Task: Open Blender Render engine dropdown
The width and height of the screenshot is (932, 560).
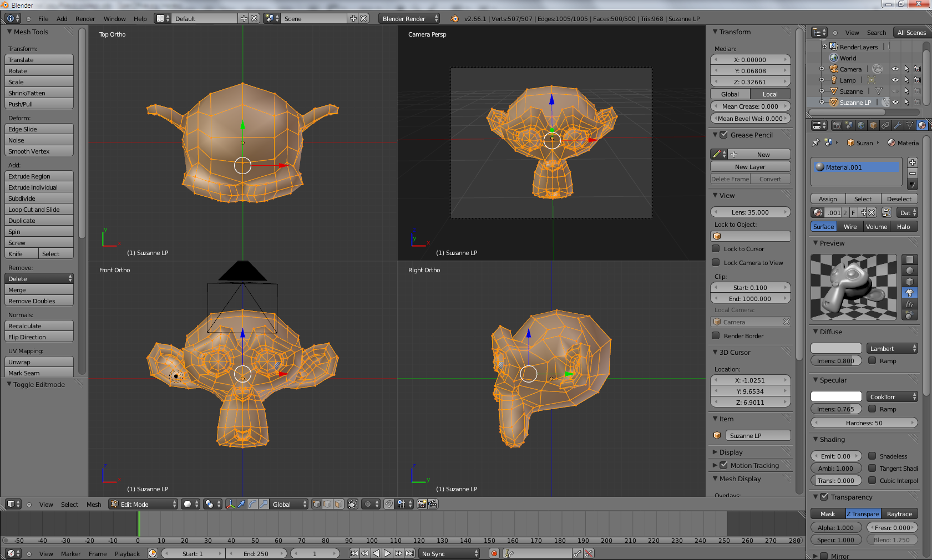Action: (409, 18)
